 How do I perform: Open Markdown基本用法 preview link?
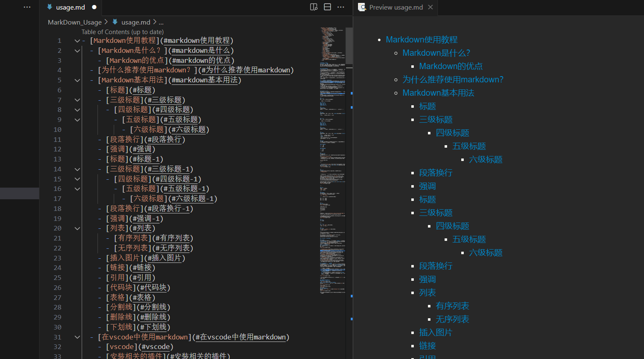coord(438,93)
